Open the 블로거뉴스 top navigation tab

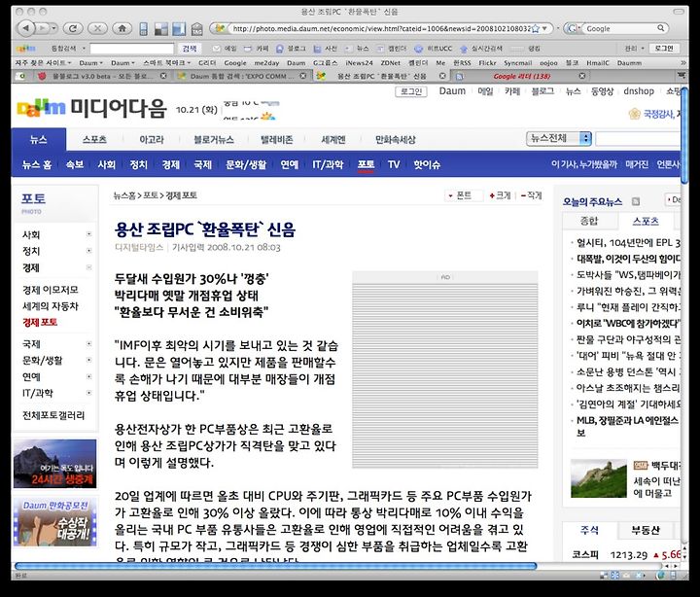click(x=214, y=140)
